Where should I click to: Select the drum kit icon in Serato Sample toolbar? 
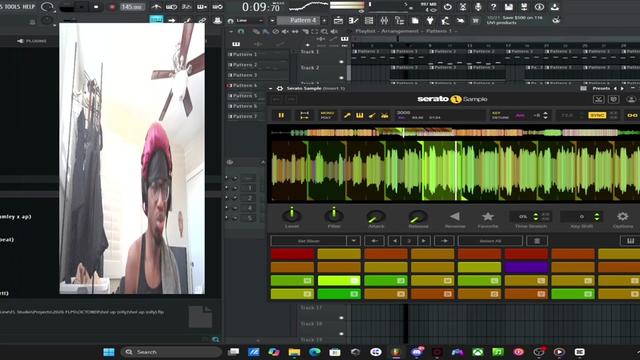tap(384, 116)
